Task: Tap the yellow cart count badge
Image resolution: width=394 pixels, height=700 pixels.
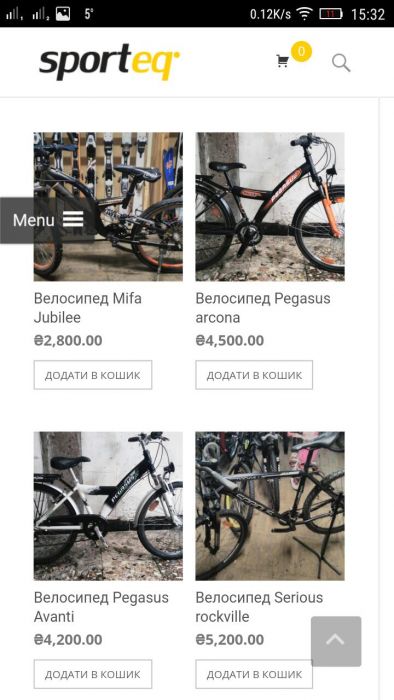Action: 302,51
